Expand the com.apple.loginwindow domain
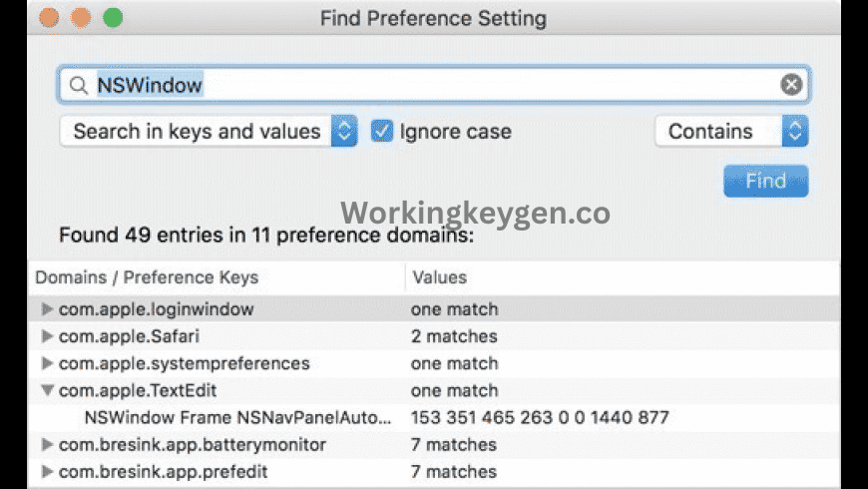This screenshot has height=489, width=868. pyautogui.click(x=47, y=309)
